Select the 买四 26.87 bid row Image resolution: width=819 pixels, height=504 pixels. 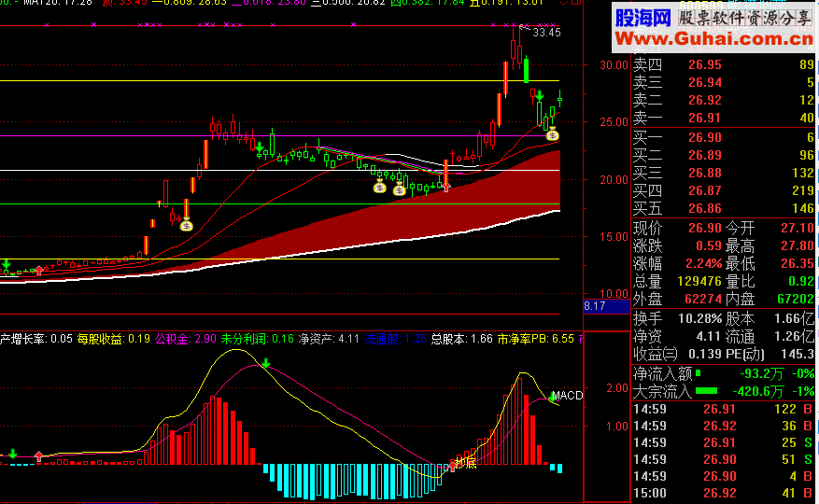(x=723, y=191)
